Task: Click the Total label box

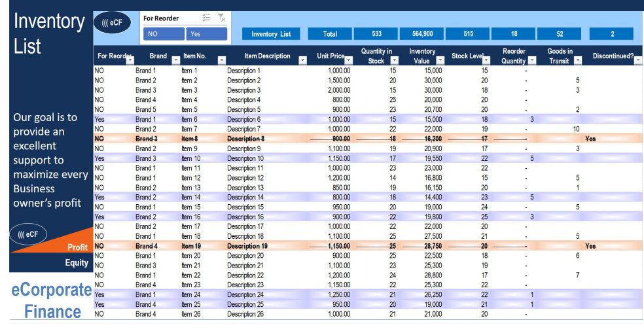Action: coord(330,34)
